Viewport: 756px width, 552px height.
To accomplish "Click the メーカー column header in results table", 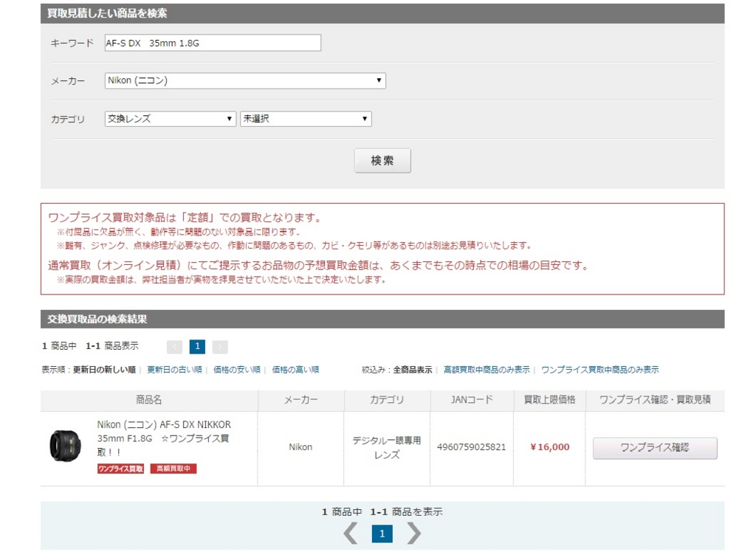I will coord(301,400).
